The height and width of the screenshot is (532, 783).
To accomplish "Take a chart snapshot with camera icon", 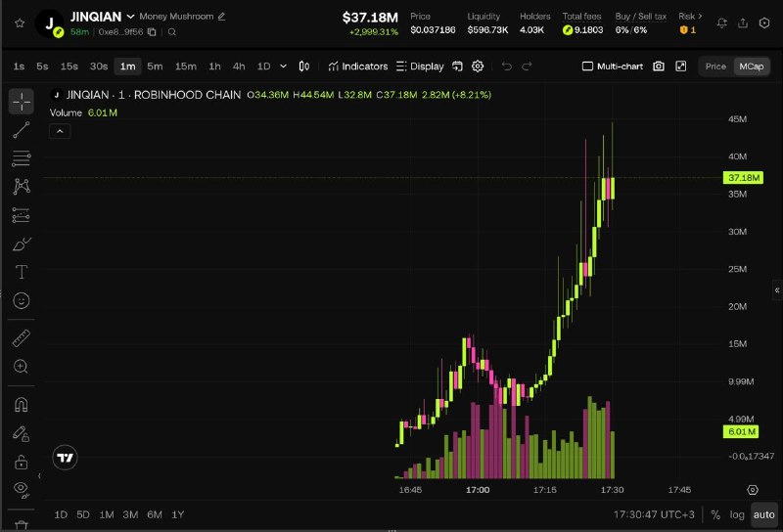I will pyautogui.click(x=659, y=66).
